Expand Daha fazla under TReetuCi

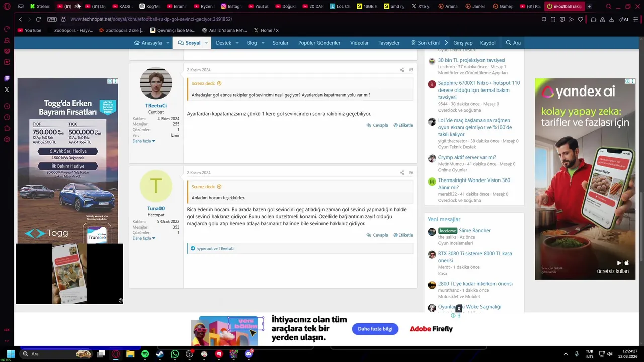(x=144, y=141)
